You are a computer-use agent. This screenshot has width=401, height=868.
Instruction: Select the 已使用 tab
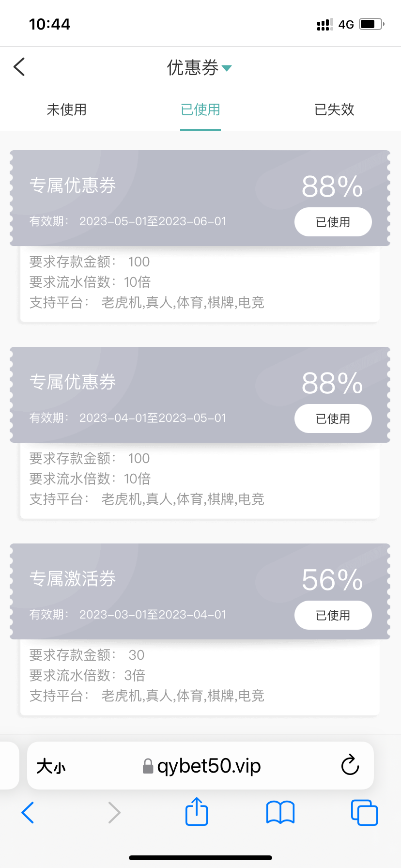200,110
